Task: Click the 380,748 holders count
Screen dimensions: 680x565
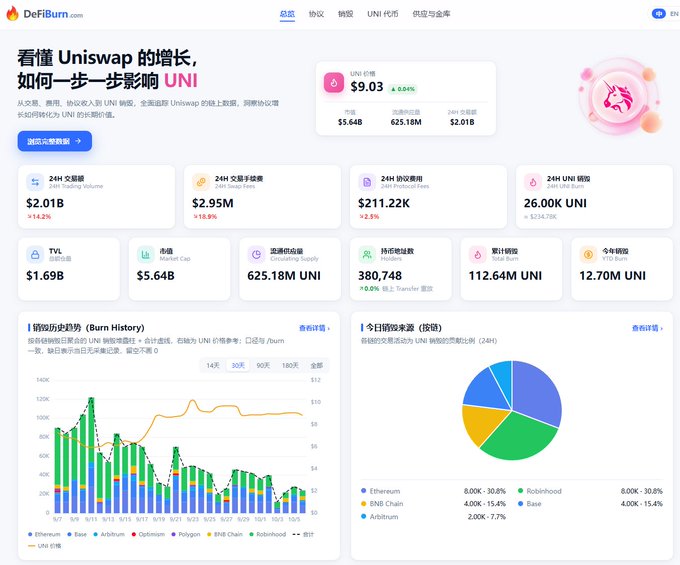Action: 380,275
